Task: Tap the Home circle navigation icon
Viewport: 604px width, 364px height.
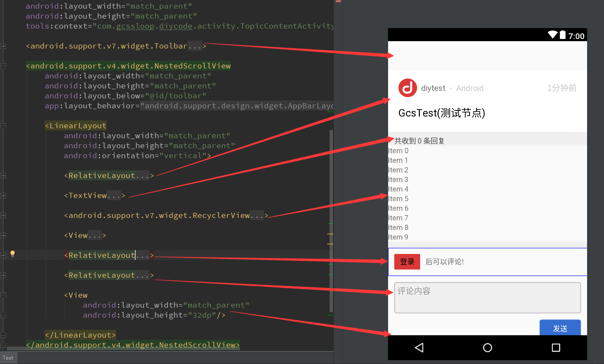Action: point(487,348)
